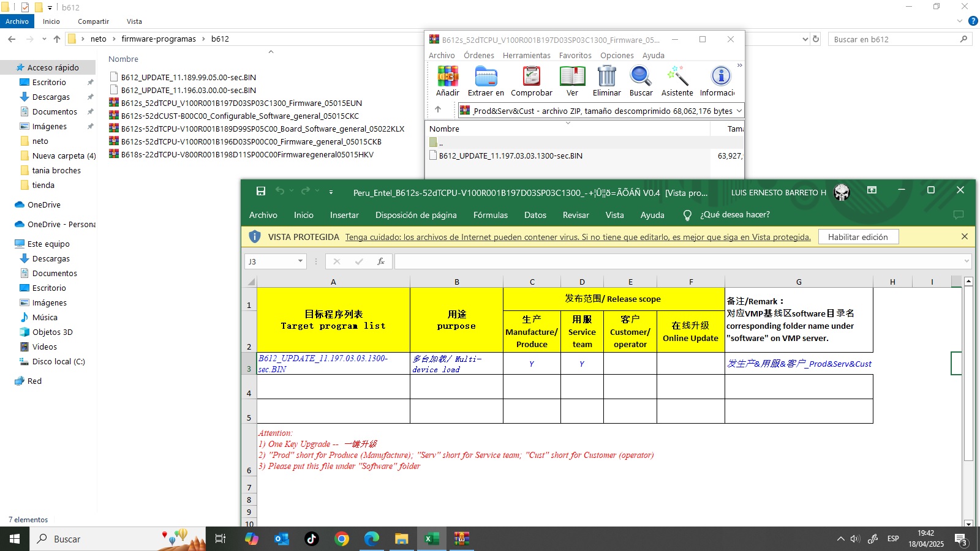Click the WinRAR go up one level arrow
Image resolution: width=980 pixels, height=551 pixels.
[438, 110]
